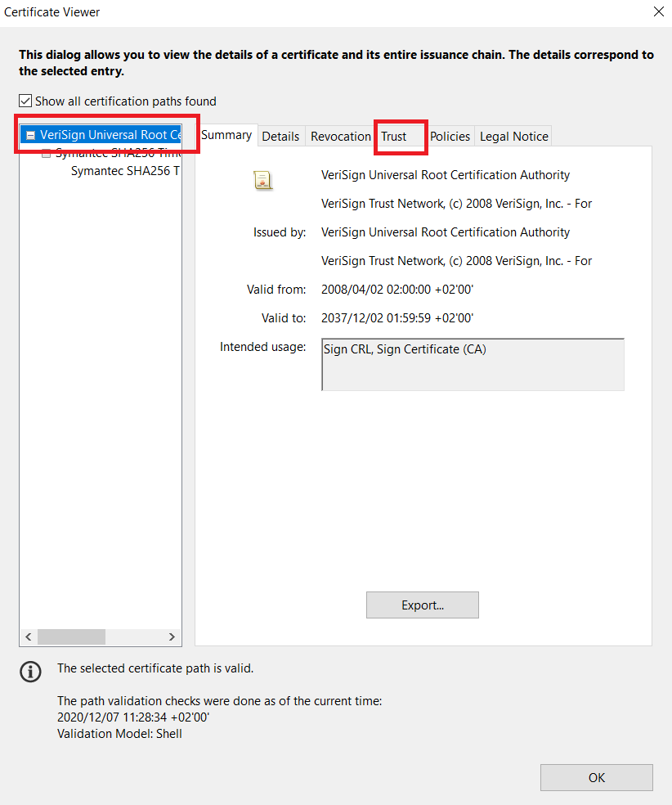The height and width of the screenshot is (805, 672).
Task: Confirm the dialog with OK
Action: [x=597, y=778]
